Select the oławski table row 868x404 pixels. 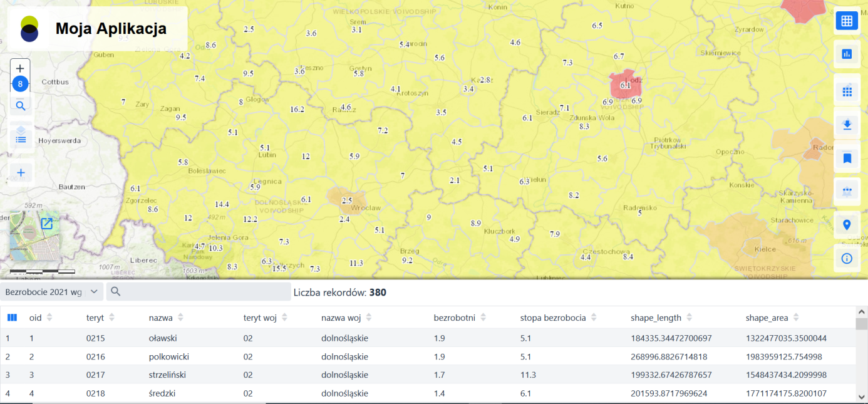pos(163,338)
